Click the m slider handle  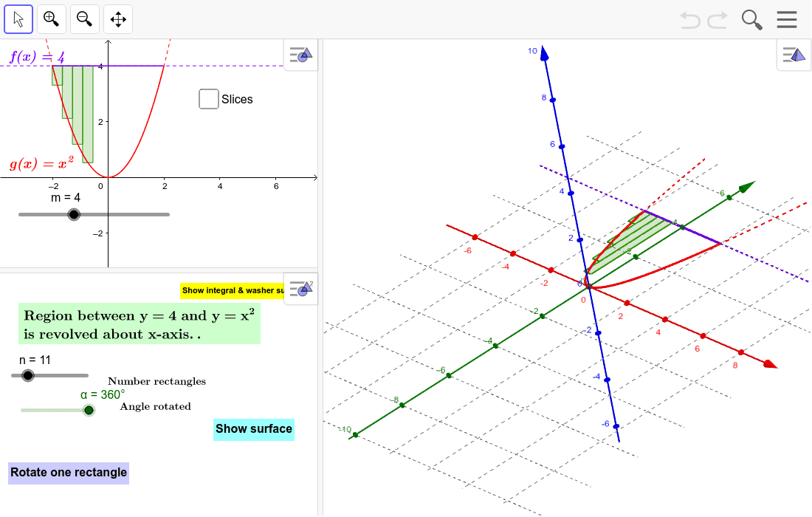coord(74,214)
